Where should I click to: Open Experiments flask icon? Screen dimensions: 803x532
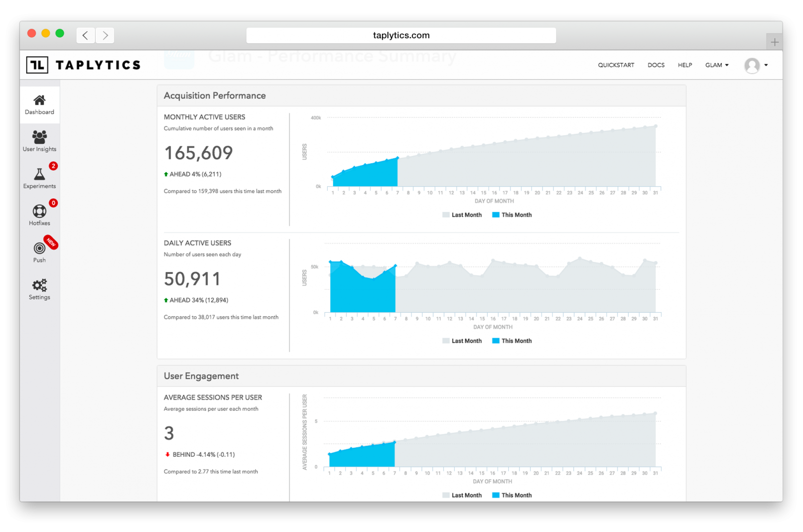(x=39, y=174)
